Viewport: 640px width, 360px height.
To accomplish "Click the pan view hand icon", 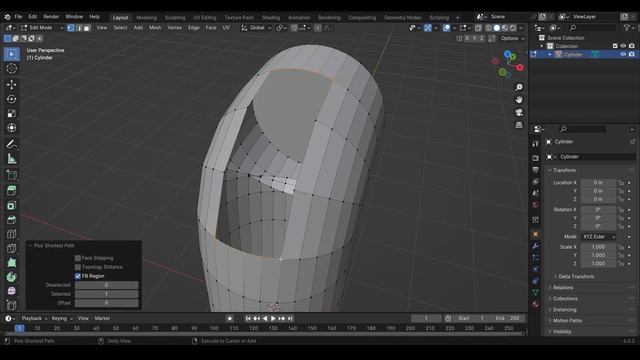I will pos(519,100).
